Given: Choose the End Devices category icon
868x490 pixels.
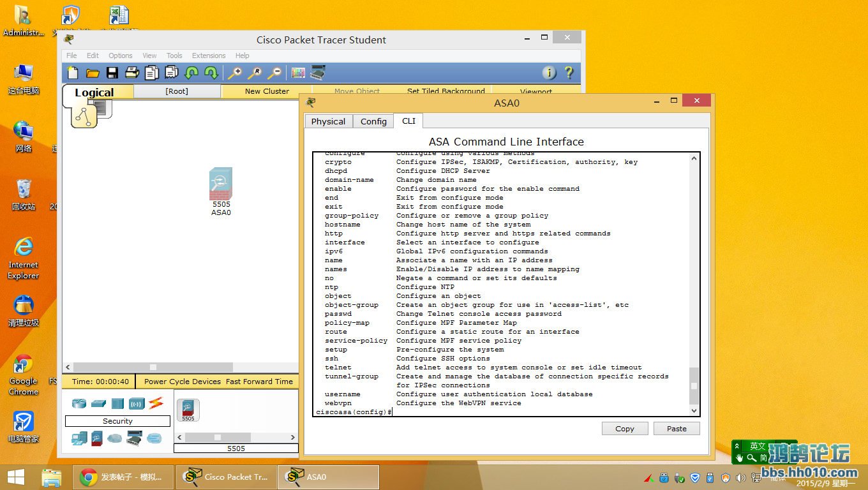Looking at the screenshot, I should click(79, 438).
